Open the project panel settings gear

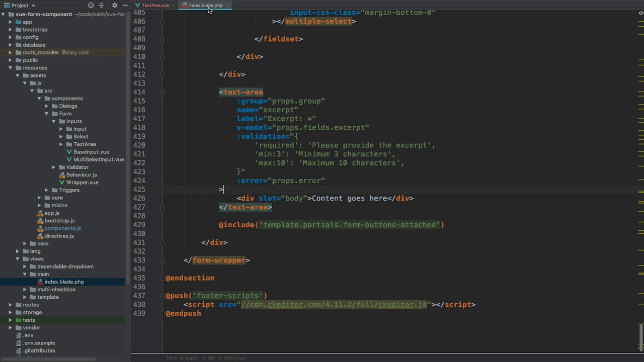[115, 6]
